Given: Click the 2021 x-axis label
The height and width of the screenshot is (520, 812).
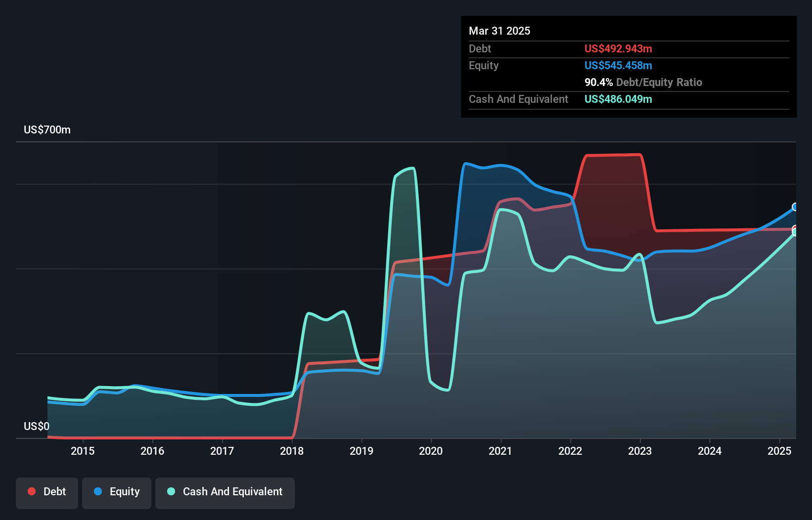Looking at the screenshot, I should coord(500,451).
